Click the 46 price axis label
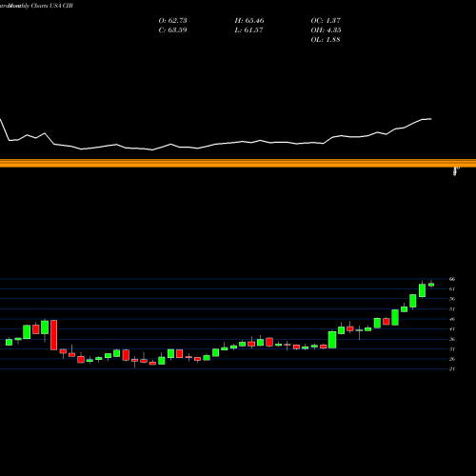This screenshot has height=476, width=476. click(x=452, y=319)
